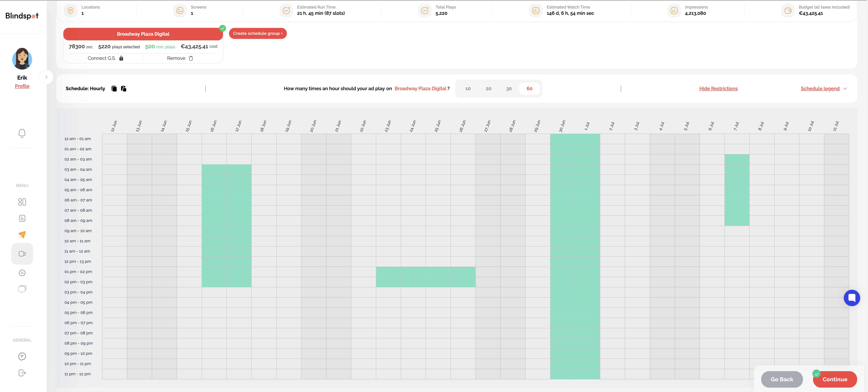Open the dashboard grid icon in sidebar
Screen dimensions: 868x392
(22, 202)
